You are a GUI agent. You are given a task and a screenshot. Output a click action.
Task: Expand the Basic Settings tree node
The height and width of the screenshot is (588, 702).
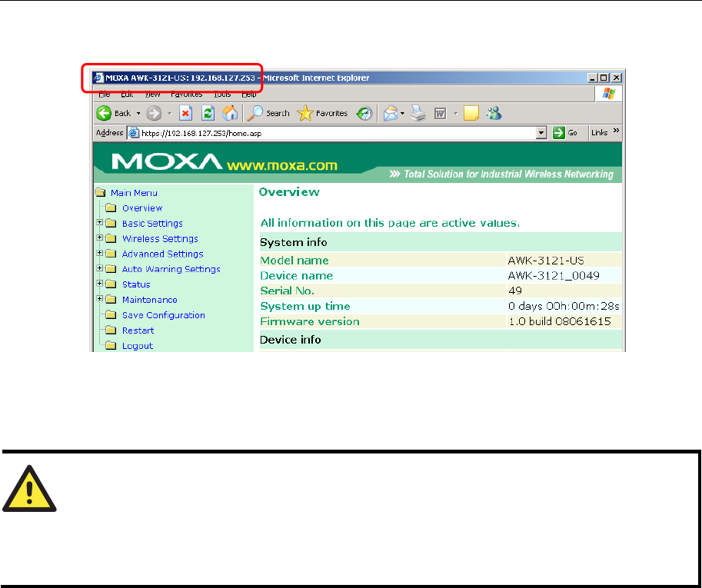(x=100, y=222)
